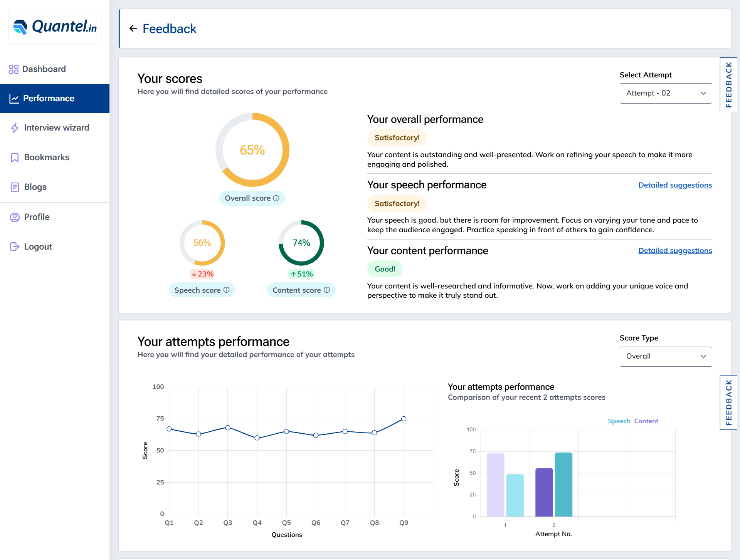
Task: Click the Content score label pill
Action: coord(301,290)
